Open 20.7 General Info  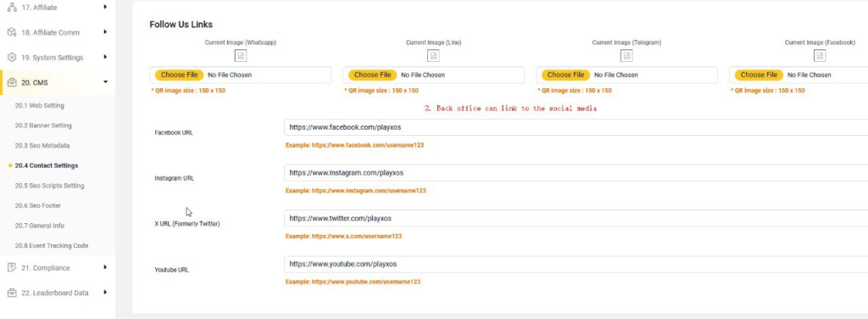(x=39, y=226)
